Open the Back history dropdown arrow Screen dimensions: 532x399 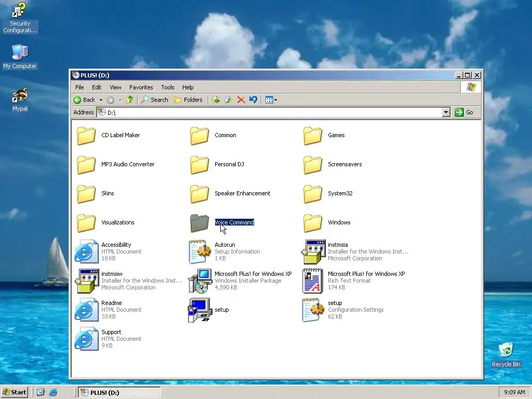click(101, 100)
